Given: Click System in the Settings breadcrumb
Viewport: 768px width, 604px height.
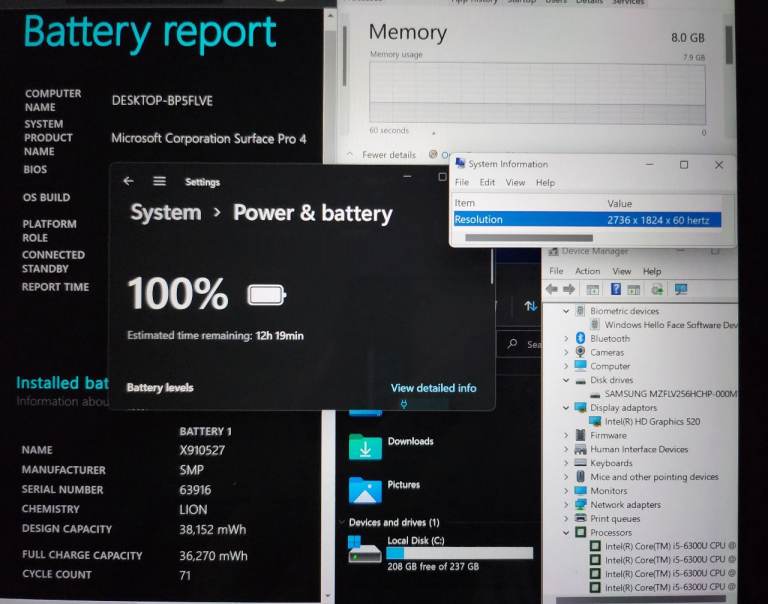Looking at the screenshot, I should [165, 213].
